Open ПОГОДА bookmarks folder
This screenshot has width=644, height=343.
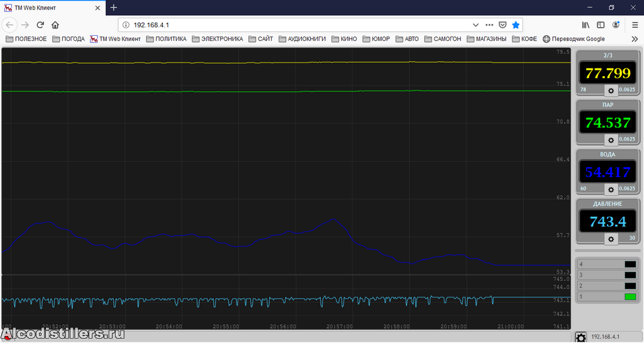pyautogui.click(x=69, y=39)
